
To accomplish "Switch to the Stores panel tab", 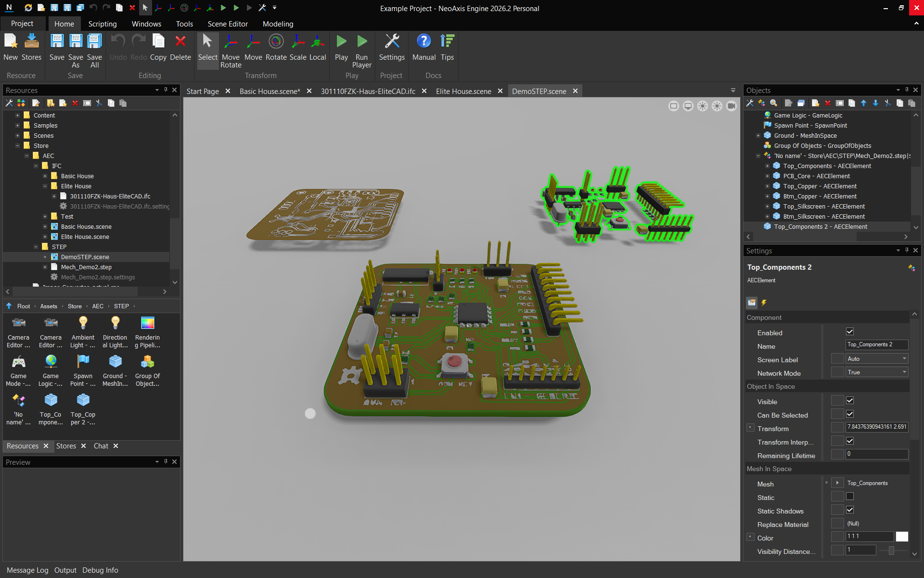I will 66,446.
